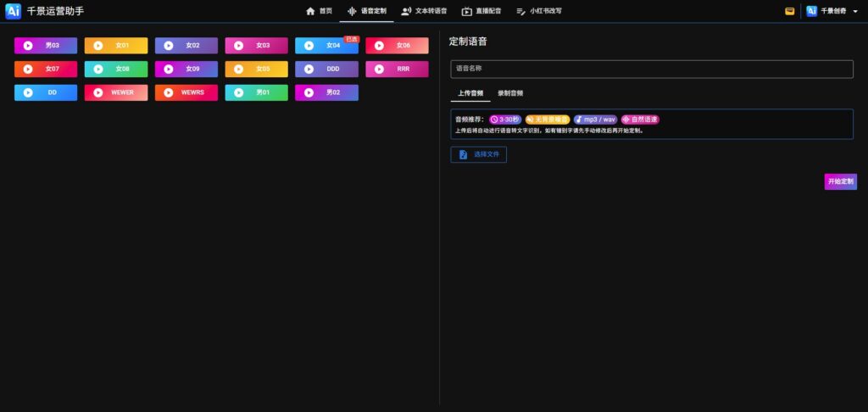Open the 文本转语音 navigation item
The width and height of the screenshot is (868, 412).
coord(424,11)
